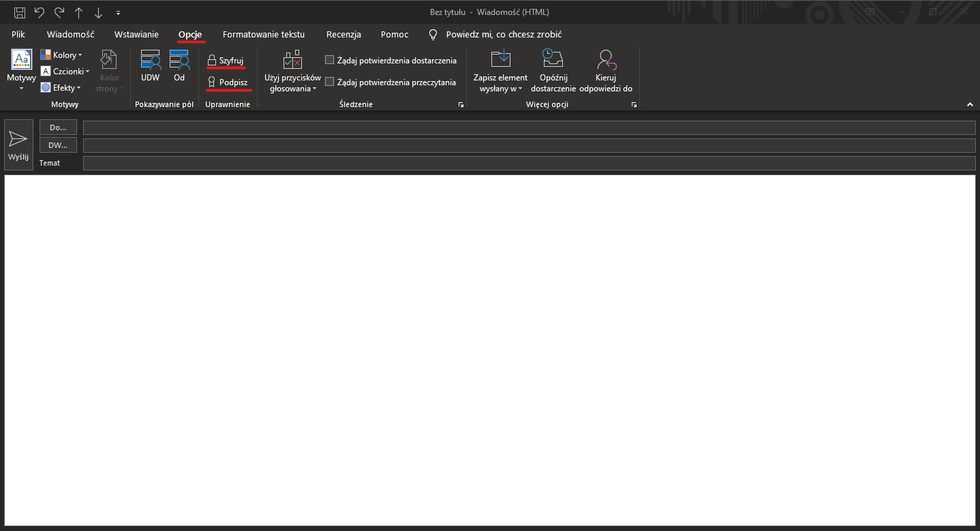Open Formatowanie tekstu tab
The height and width of the screenshot is (531, 980).
(264, 34)
